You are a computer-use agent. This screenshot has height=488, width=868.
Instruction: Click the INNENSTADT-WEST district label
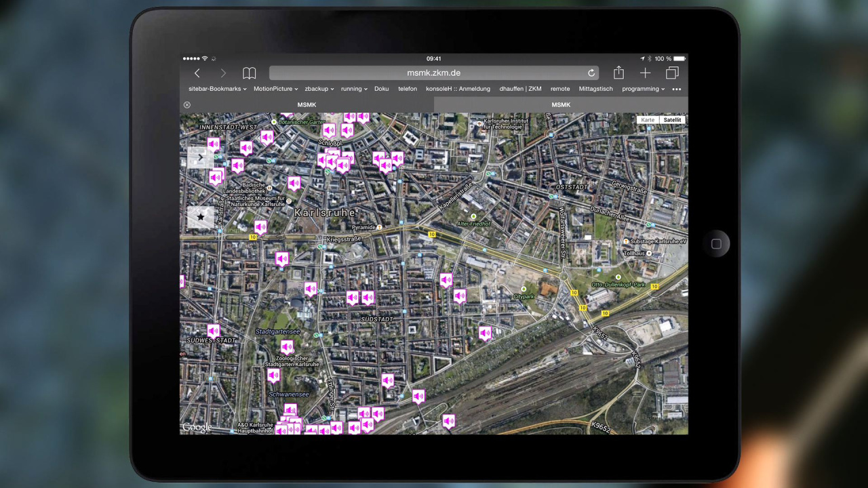[x=228, y=127]
